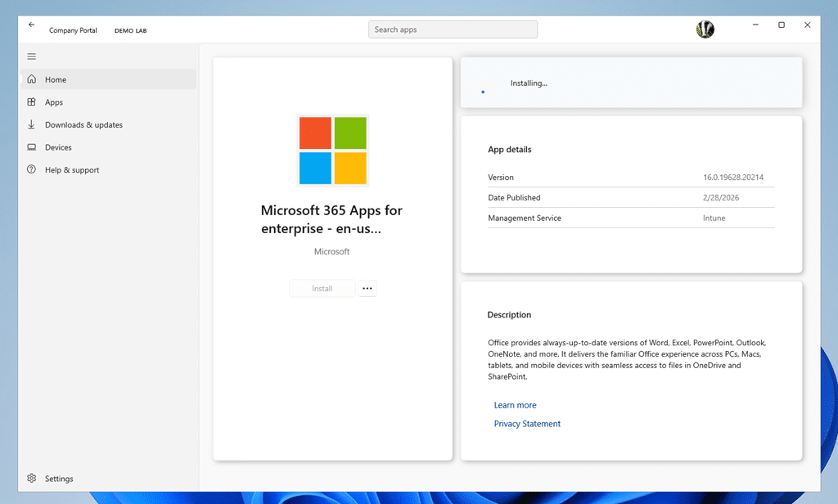Click the Devices laptop icon
This screenshot has width=838, height=504.
[32, 147]
